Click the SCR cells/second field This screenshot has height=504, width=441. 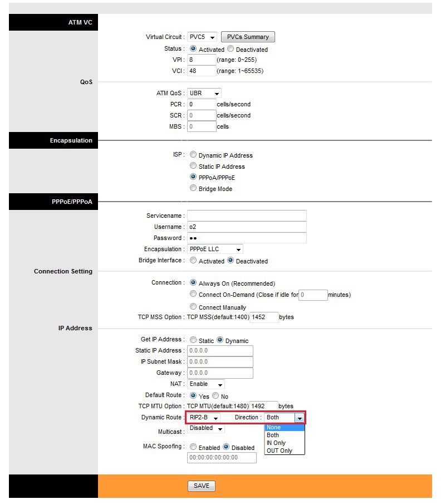(x=202, y=115)
